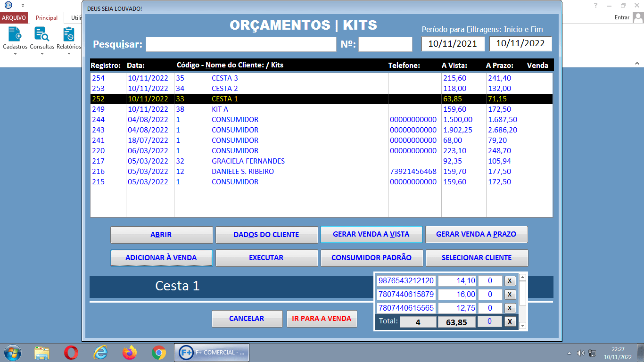
Task: Open the ARQUIVO menu
Action: (x=14, y=17)
